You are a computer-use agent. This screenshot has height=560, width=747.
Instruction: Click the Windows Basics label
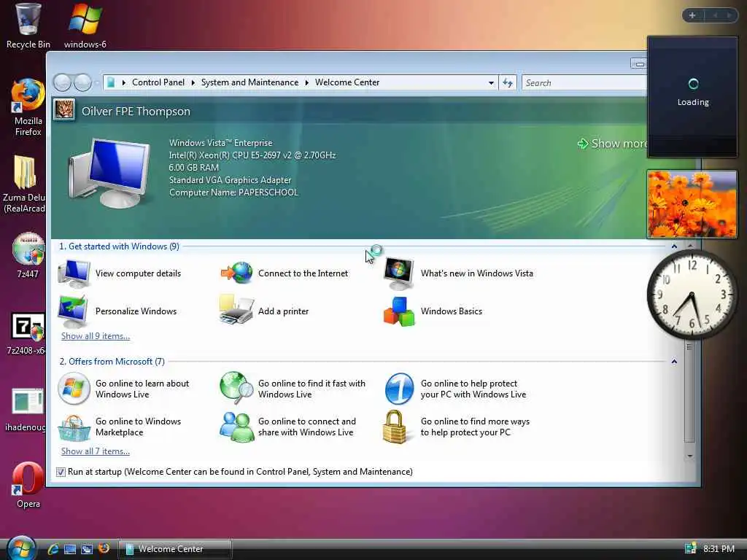pos(451,311)
